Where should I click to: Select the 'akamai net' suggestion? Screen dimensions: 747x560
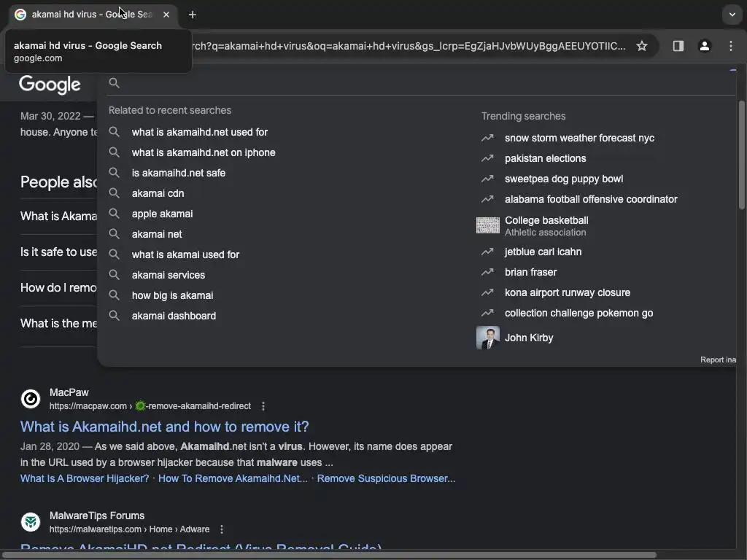coord(157,234)
